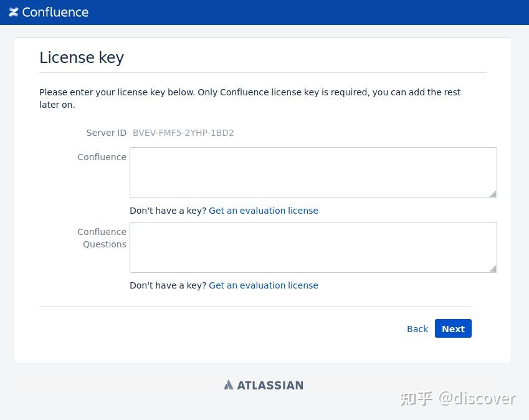Click the Confluence field label beside first textarea
Screen dimensions: 529x420
[x=102, y=157]
